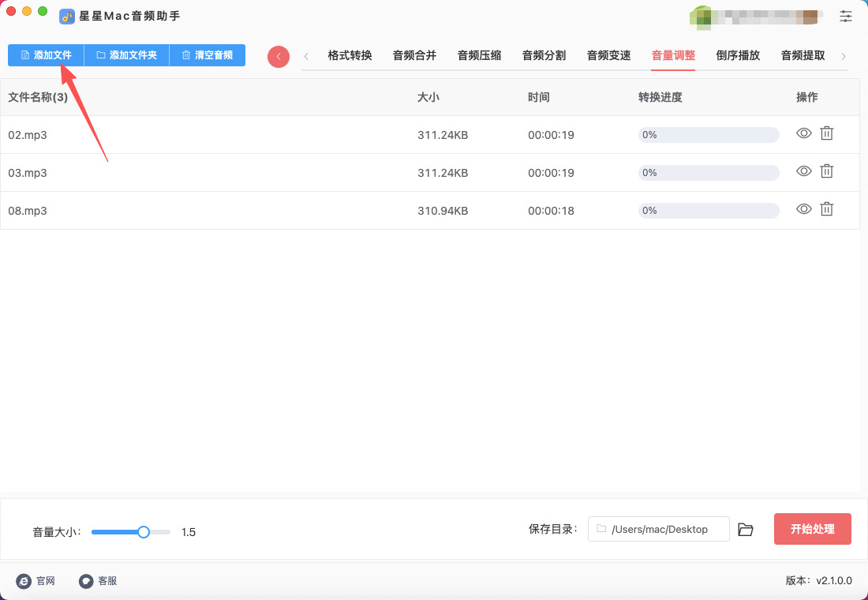Image resolution: width=868 pixels, height=600 pixels.
Task: Show 08.mp3 via its eye icon
Action: tap(803, 208)
